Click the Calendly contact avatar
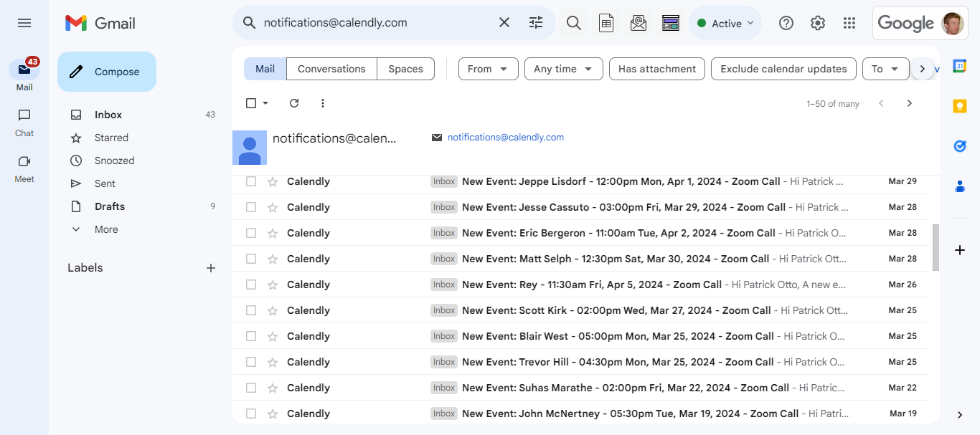The height and width of the screenshot is (435, 980). 250,148
